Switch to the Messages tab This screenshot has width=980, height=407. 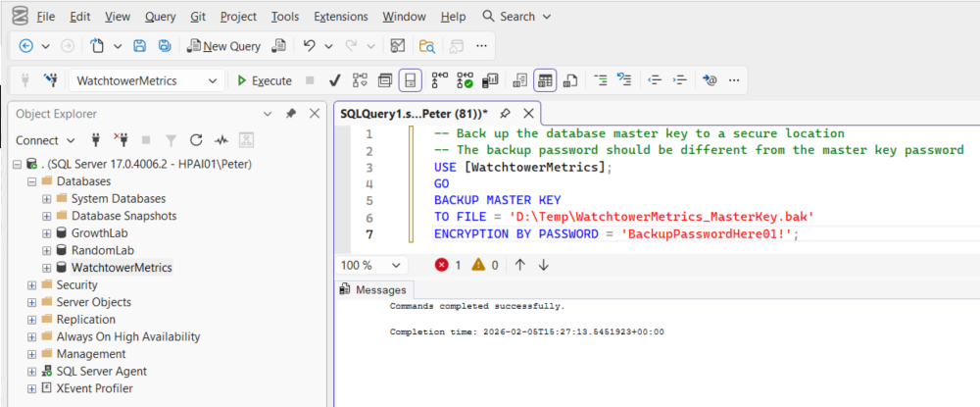372,290
